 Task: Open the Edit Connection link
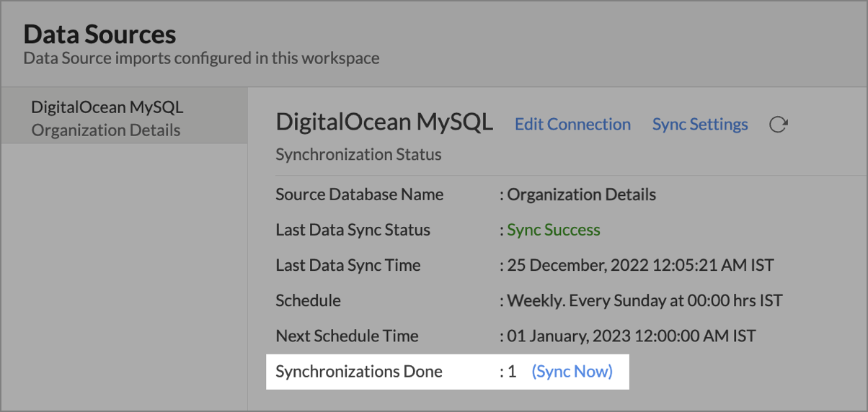coord(572,125)
